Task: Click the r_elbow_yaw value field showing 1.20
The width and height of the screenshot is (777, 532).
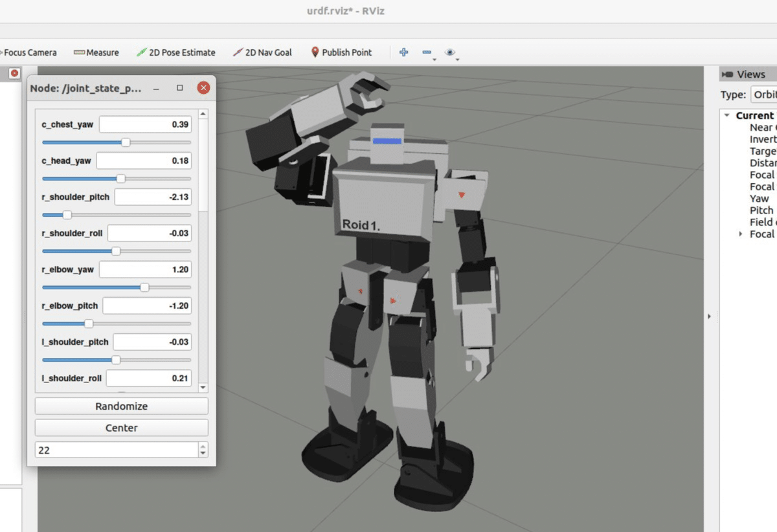Action: 145,269
